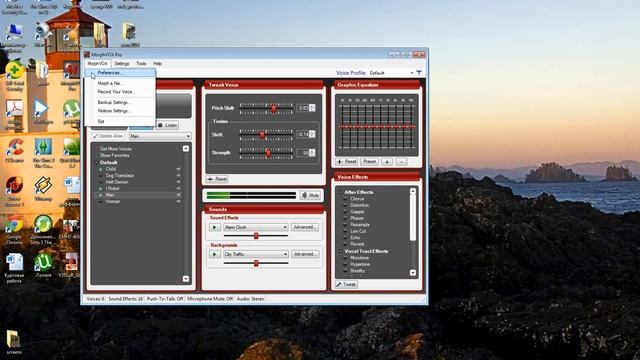Open the Alarm Clock sound effects dropdown

click(x=256, y=227)
